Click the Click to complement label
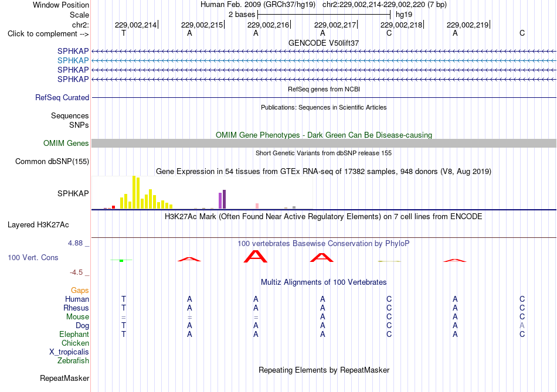The width and height of the screenshot is (557, 392). [48, 34]
